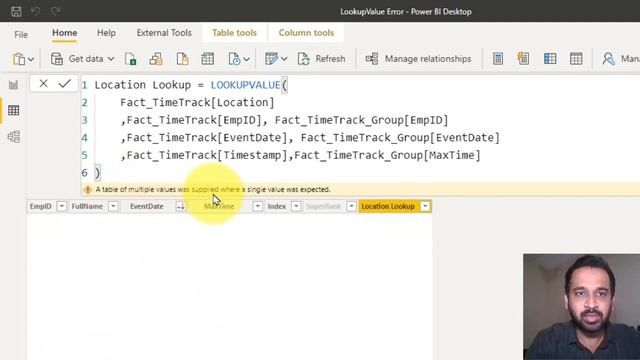Select the EmpID column header

[x=41, y=207]
